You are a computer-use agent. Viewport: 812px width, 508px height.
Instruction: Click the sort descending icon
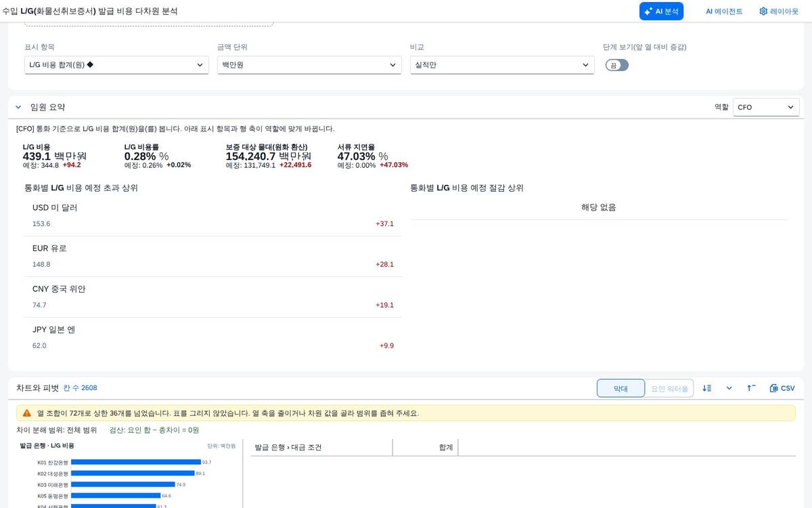707,388
